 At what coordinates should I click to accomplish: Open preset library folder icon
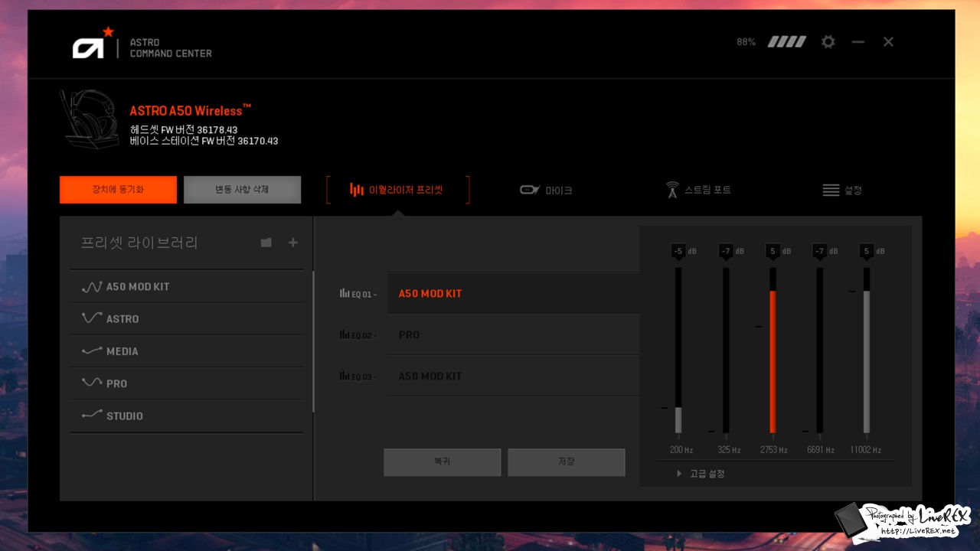click(x=266, y=243)
